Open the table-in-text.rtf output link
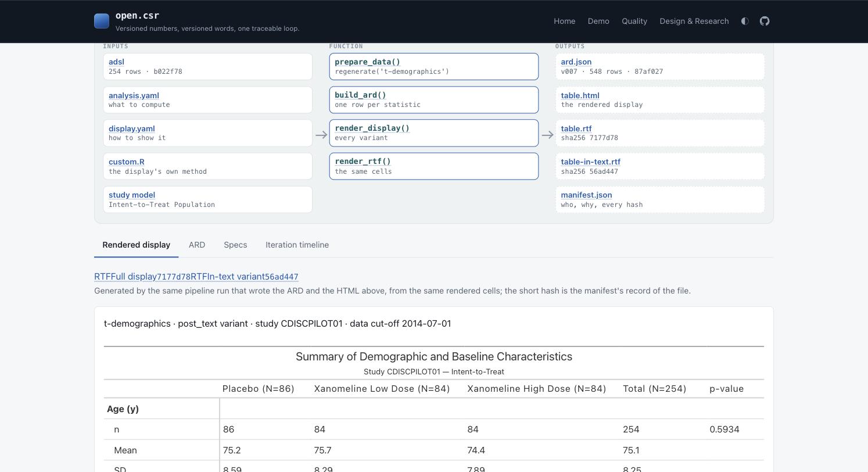 (590, 162)
